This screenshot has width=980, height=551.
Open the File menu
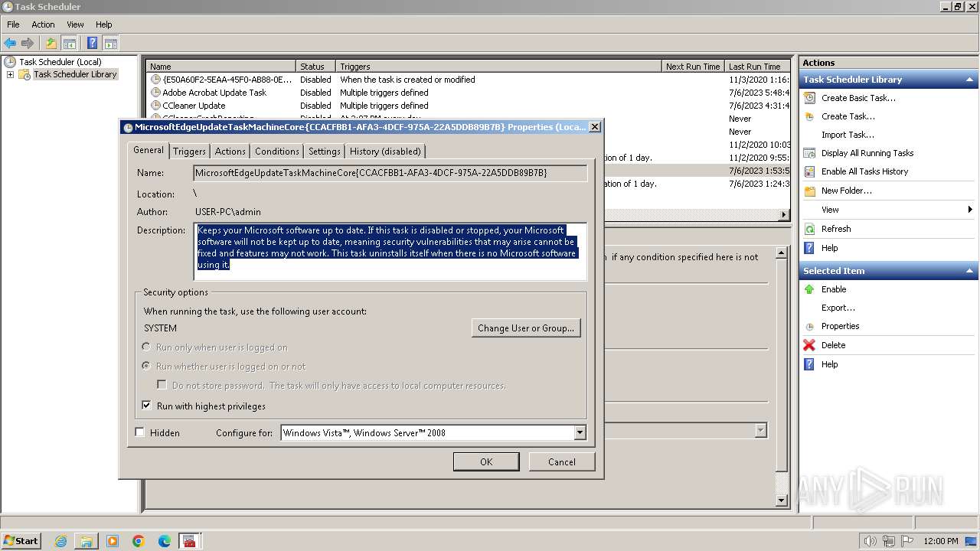[13, 24]
